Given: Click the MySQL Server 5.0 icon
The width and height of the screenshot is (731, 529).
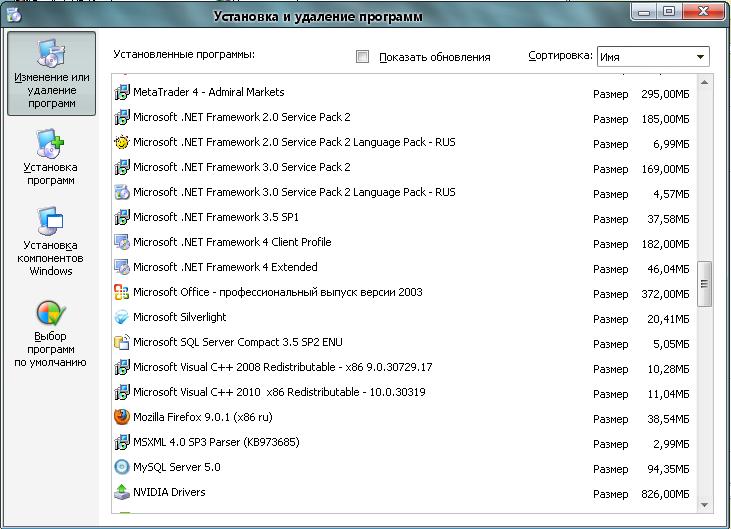Looking at the screenshot, I should [122, 467].
